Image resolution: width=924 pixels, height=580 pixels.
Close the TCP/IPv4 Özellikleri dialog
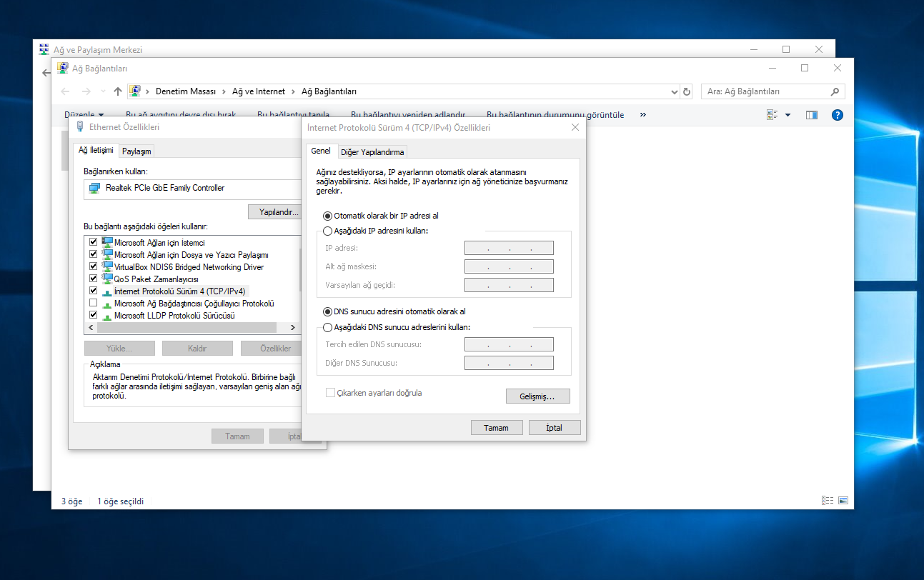click(575, 127)
